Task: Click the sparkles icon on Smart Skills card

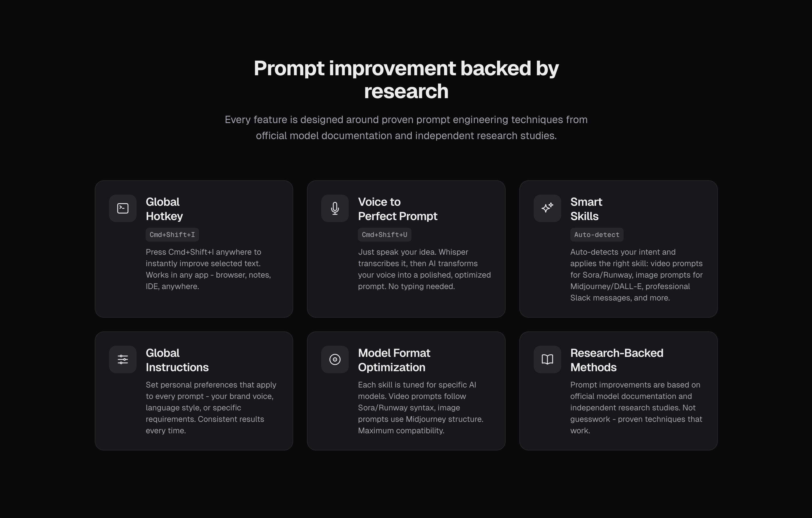Action: coord(547,208)
